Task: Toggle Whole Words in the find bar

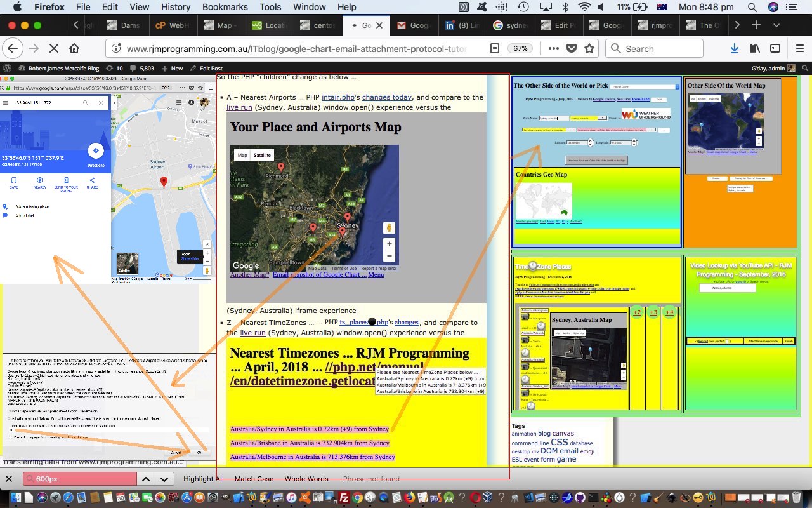Action: [x=306, y=479]
